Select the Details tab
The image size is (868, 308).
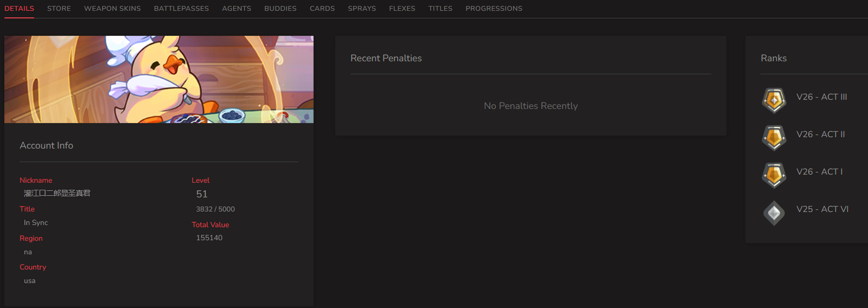point(20,9)
